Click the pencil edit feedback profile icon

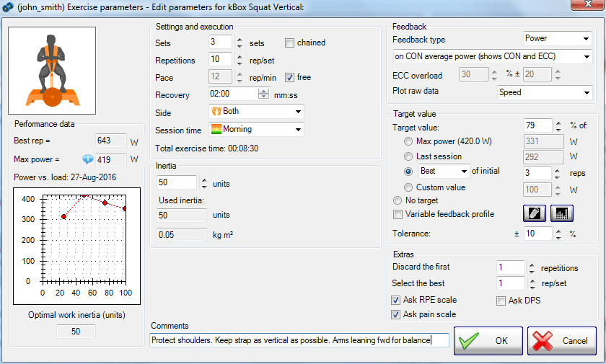click(x=533, y=214)
